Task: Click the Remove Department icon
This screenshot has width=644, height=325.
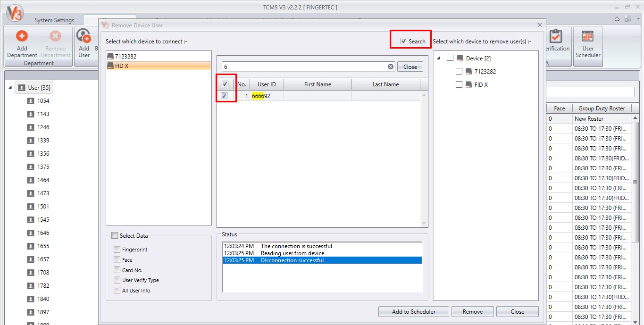Action: (x=55, y=36)
